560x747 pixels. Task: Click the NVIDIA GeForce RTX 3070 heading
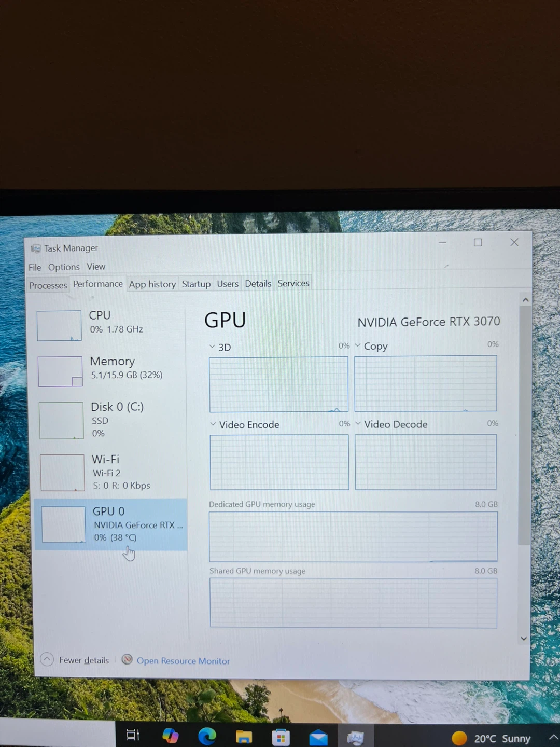tap(429, 322)
